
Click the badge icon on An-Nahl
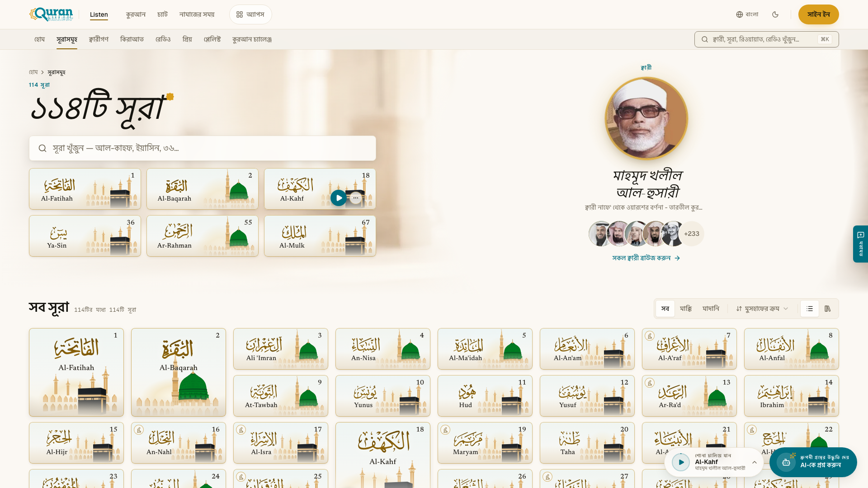pos(139,430)
